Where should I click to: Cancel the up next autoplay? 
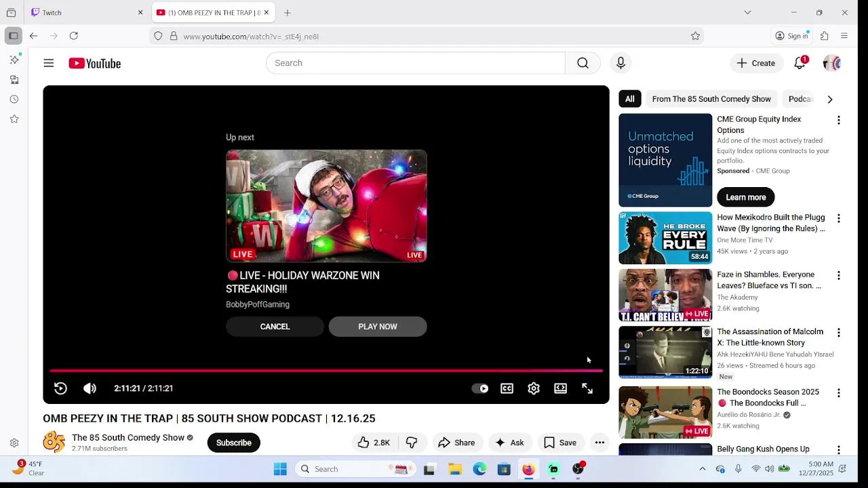[x=275, y=327]
